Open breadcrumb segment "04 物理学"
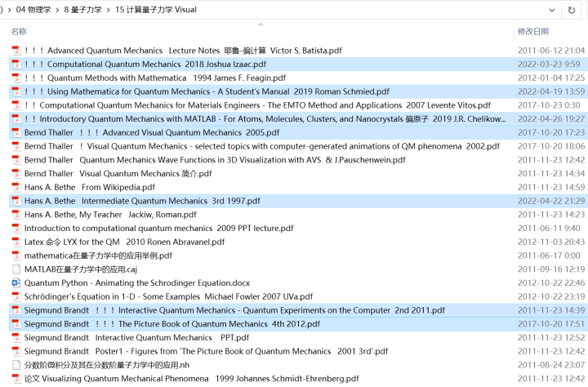The image size is (588, 387). (x=33, y=10)
